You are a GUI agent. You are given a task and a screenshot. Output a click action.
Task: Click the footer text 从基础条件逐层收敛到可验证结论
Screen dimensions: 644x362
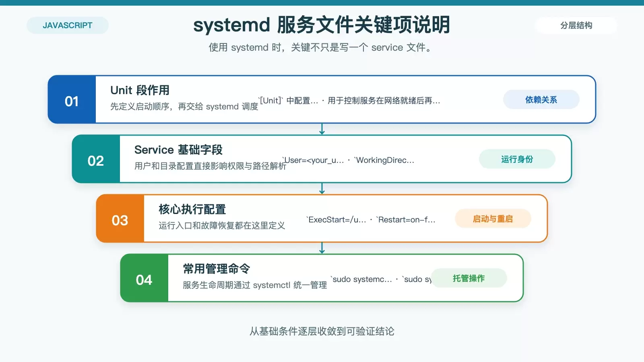click(322, 331)
